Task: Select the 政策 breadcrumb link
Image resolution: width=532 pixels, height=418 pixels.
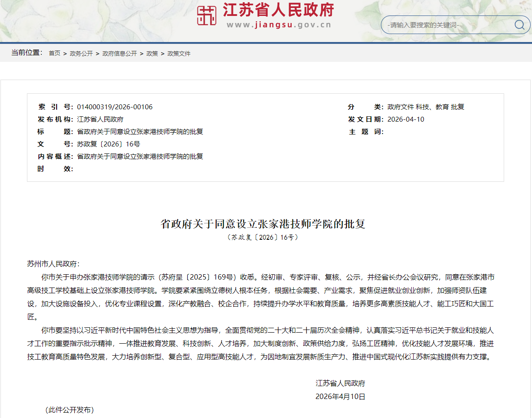Action: tap(152, 54)
